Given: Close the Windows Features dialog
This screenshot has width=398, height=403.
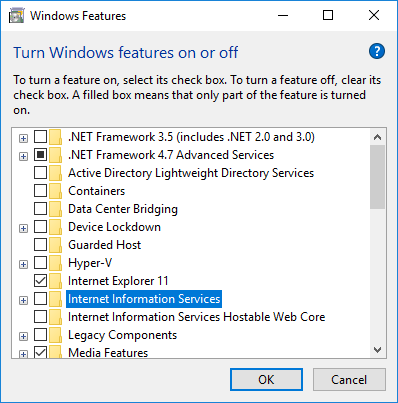Looking at the screenshot, I should coord(374,15).
